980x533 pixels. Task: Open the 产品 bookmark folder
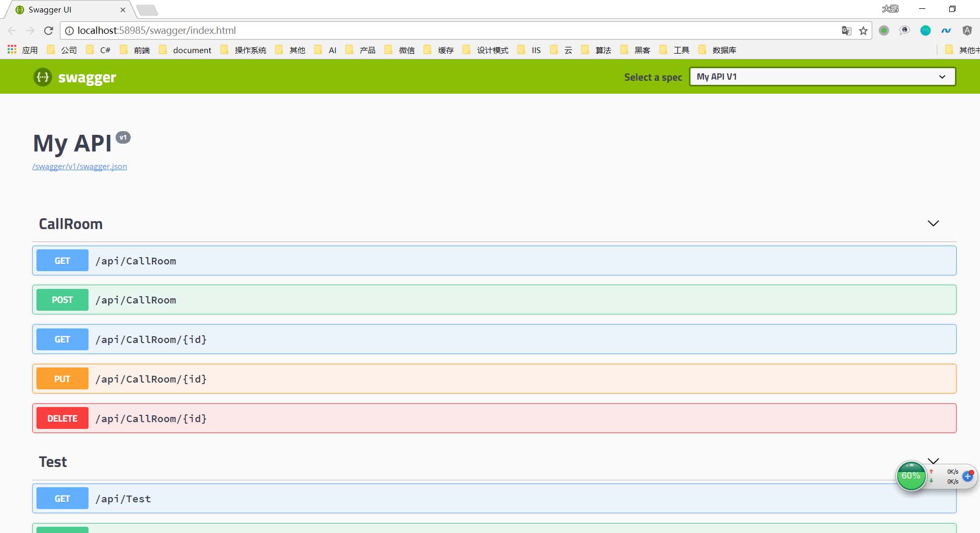(361, 50)
